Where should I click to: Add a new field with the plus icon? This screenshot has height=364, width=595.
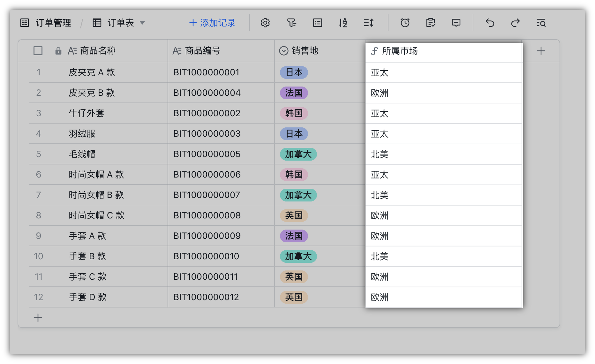(541, 50)
